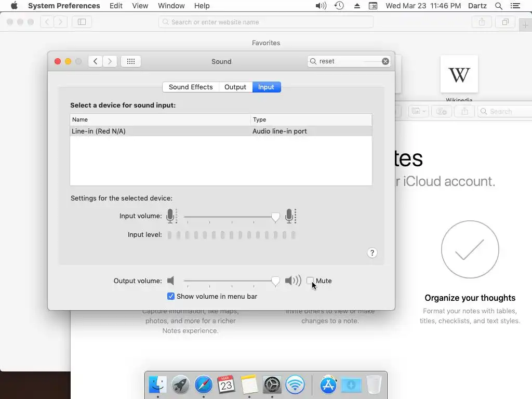532x399 pixels.
Task: Click Safari back button
Action: pos(47,22)
